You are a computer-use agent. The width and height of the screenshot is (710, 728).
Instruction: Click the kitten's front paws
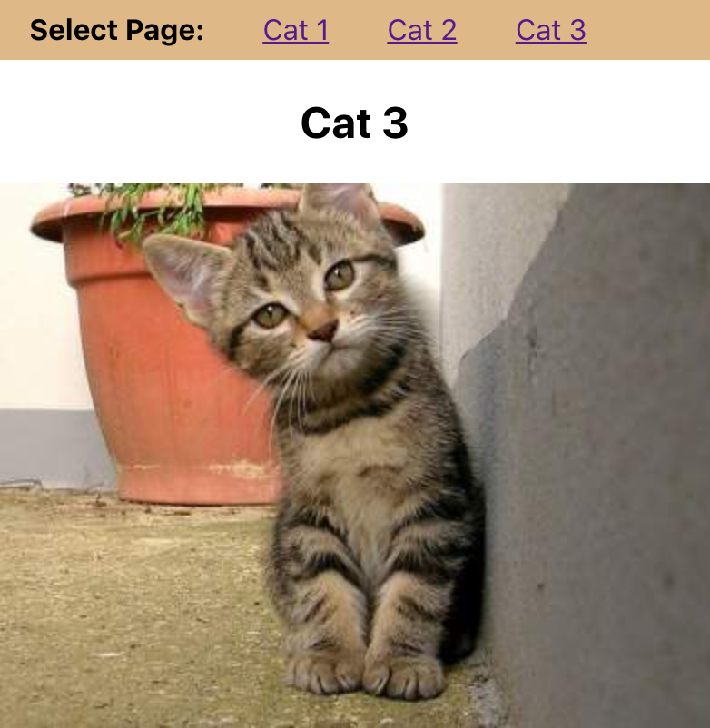(x=366, y=673)
